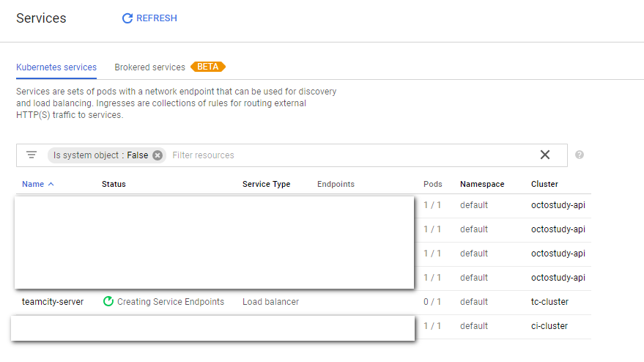The height and width of the screenshot is (362, 644).
Task: Select the ci-cluster cluster entry
Action: (x=549, y=326)
